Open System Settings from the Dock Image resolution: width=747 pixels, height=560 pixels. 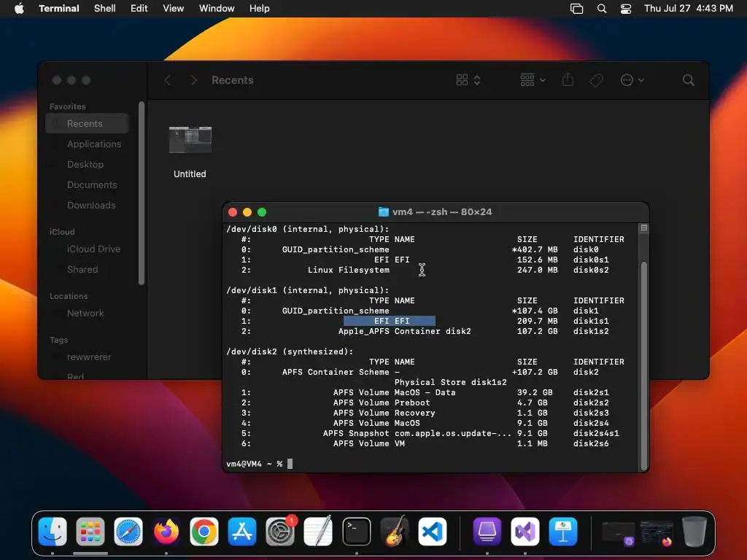pos(280,532)
